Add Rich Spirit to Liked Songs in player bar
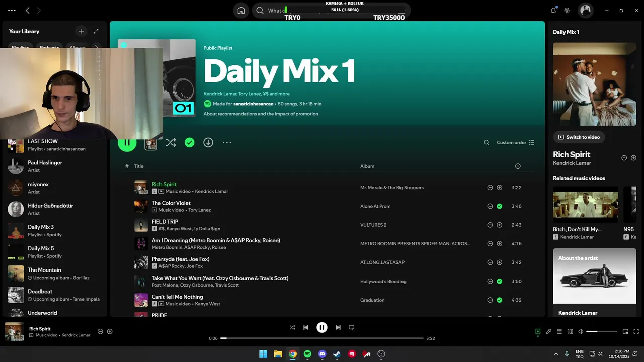The image size is (644, 362). pyautogui.click(x=110, y=331)
